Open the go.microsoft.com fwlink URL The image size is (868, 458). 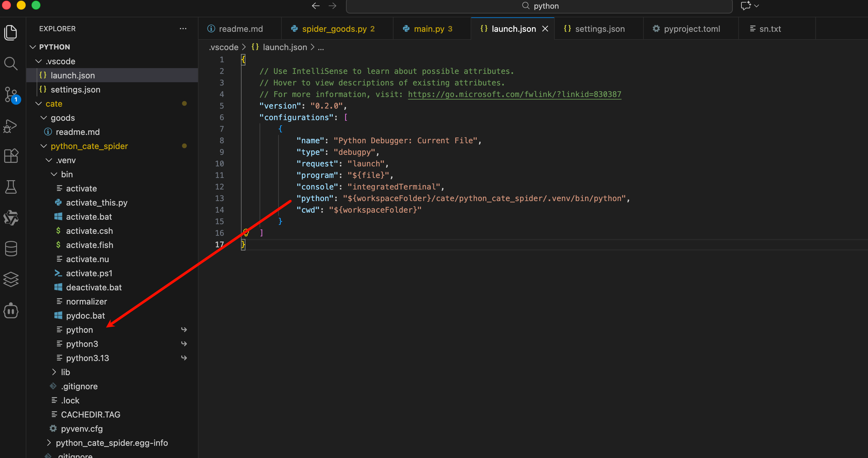pos(514,94)
